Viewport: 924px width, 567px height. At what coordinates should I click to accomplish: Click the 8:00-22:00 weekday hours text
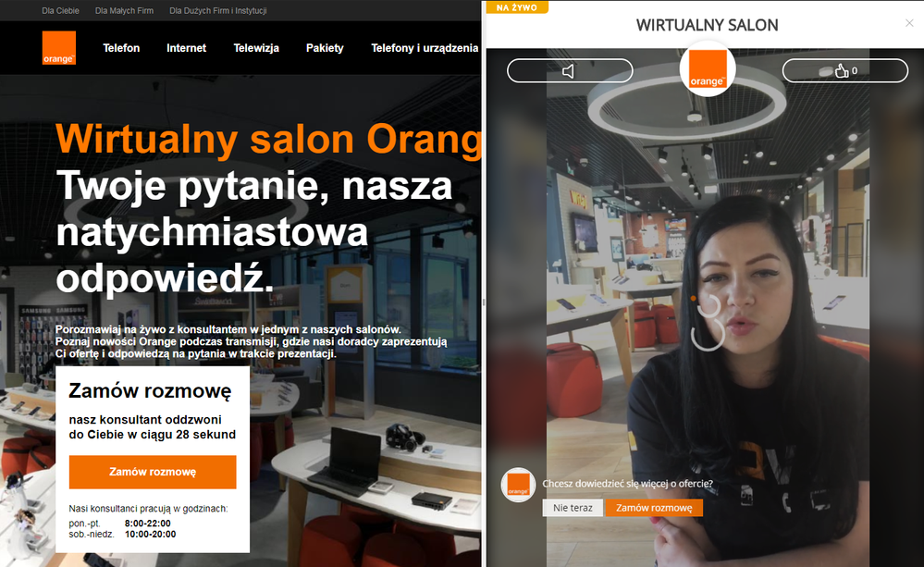coord(147,524)
